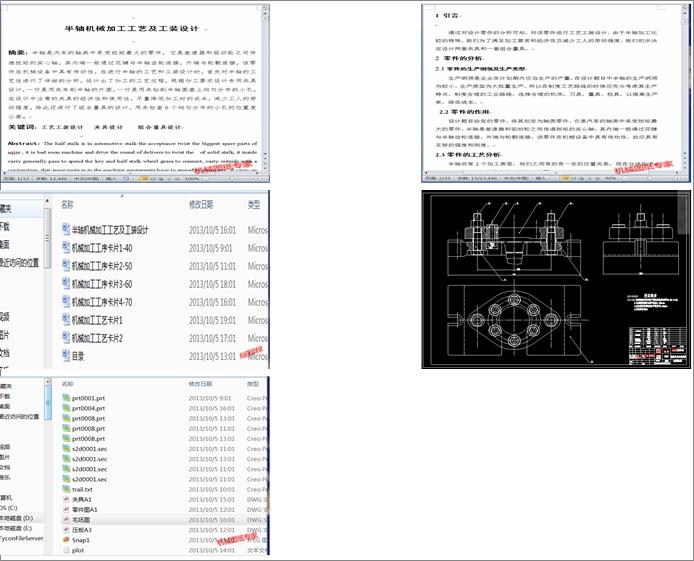
Task: Sort Creo file list by 类型 column
Action: 254,384
